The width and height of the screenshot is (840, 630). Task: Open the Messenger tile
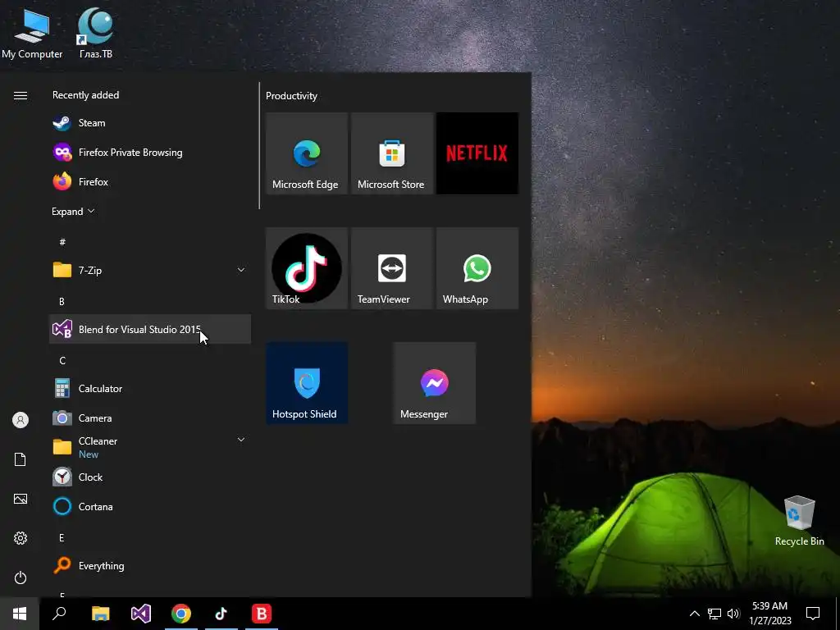[x=435, y=384]
